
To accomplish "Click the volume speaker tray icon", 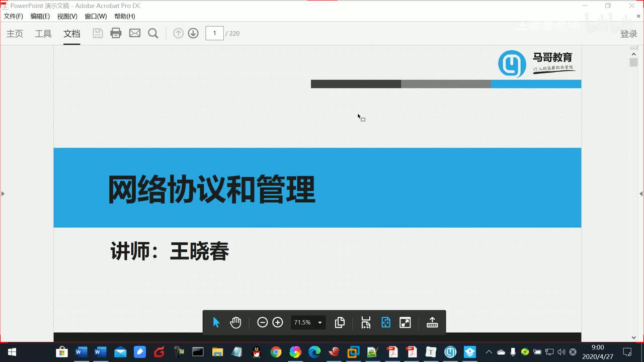I will click(561, 352).
